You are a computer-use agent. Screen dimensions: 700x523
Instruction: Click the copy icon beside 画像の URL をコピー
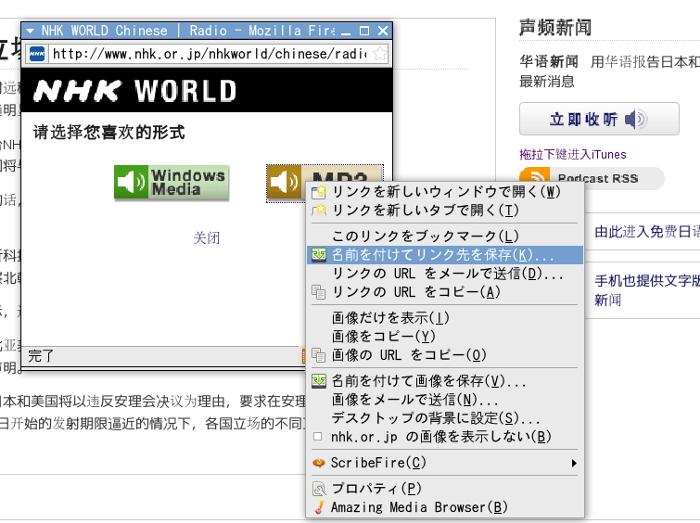[318, 355]
